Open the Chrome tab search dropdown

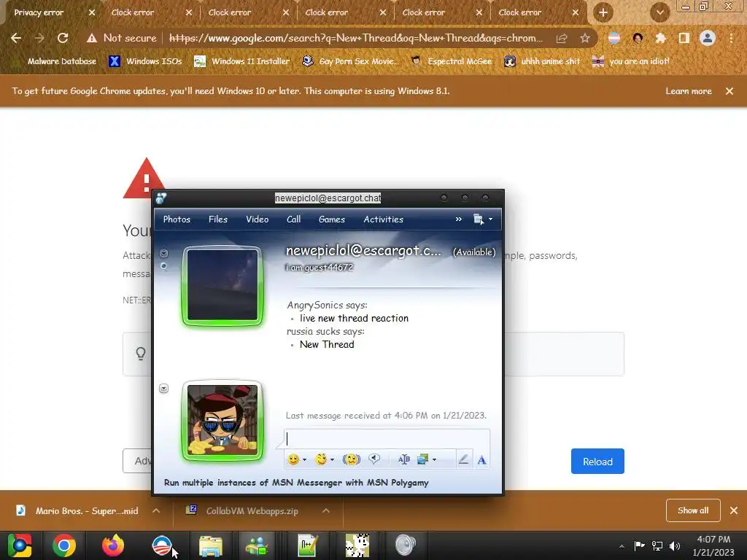click(x=659, y=12)
